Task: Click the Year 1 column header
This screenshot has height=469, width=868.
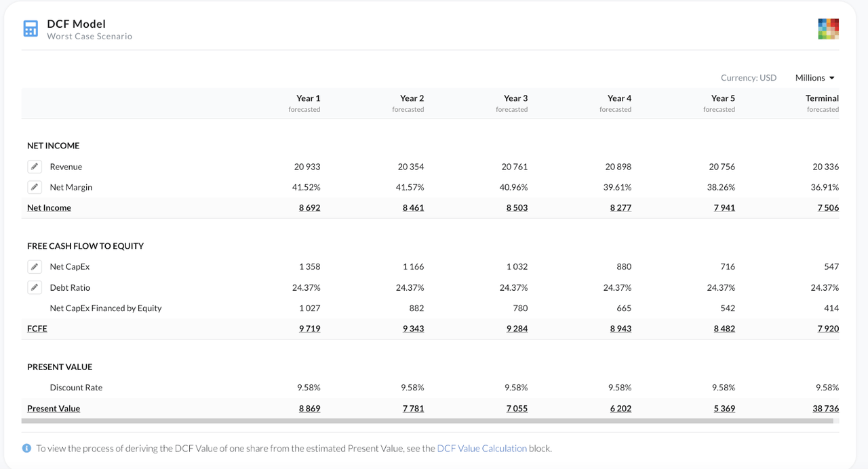Action: pos(308,98)
